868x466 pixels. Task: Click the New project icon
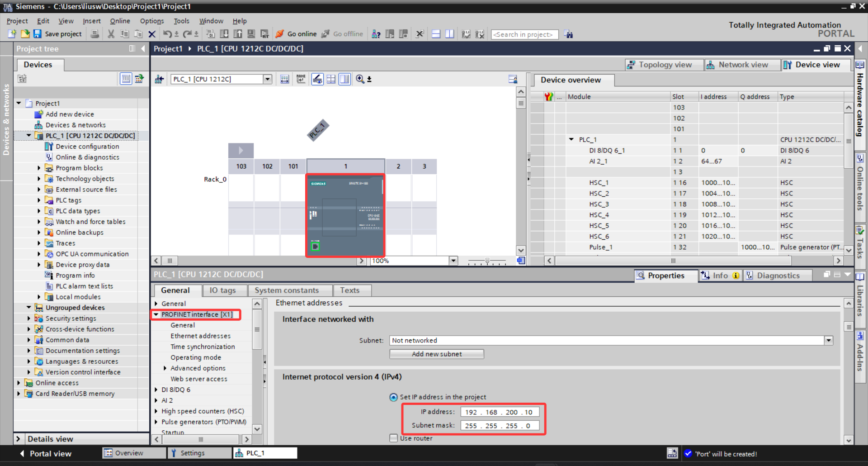point(12,34)
